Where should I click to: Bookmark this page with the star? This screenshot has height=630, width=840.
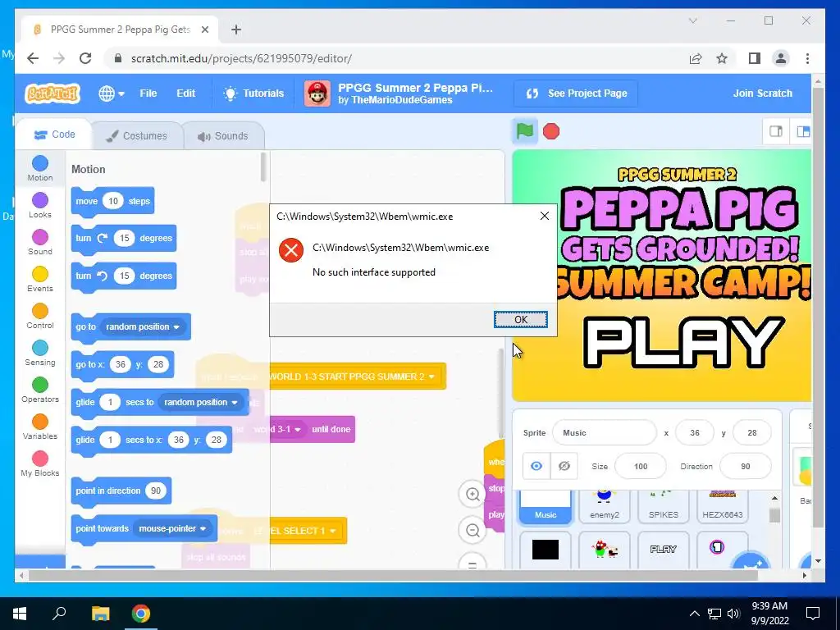pos(722,58)
